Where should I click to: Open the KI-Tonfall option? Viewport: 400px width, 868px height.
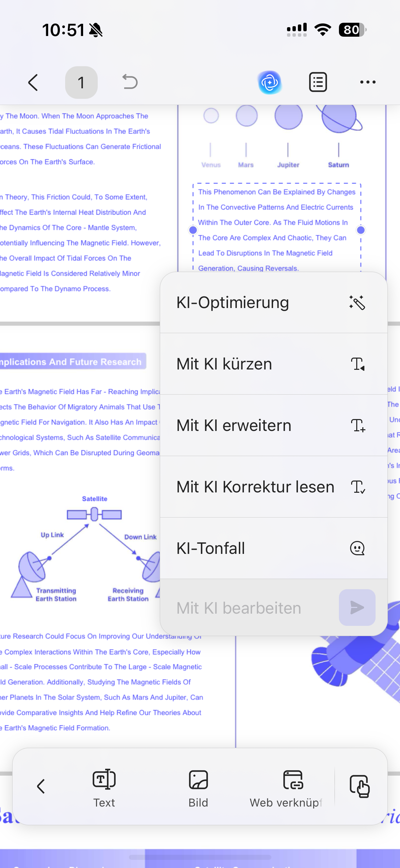(273, 548)
